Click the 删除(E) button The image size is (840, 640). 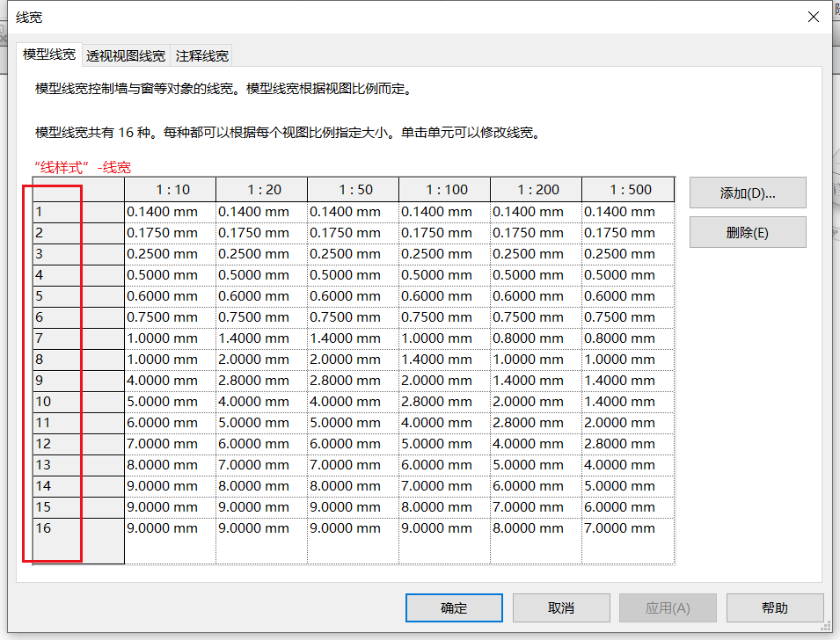coord(748,232)
